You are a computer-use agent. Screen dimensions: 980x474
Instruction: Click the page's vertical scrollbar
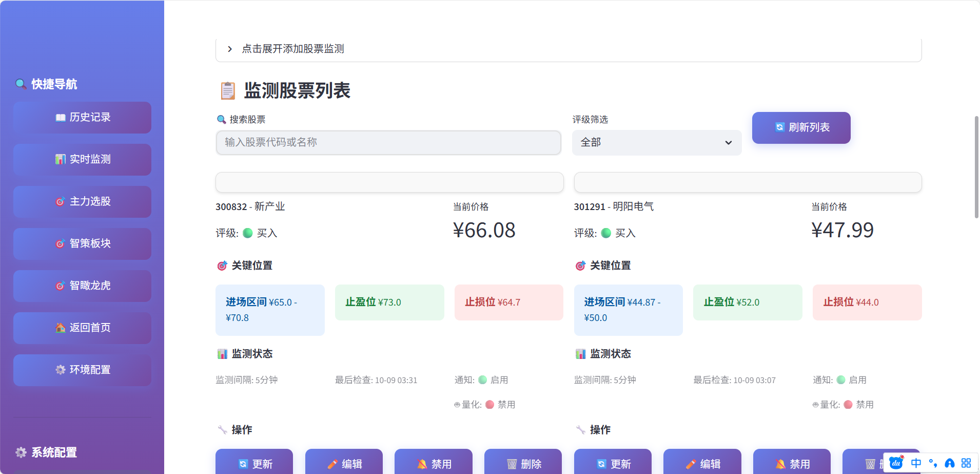pyautogui.click(x=976, y=167)
